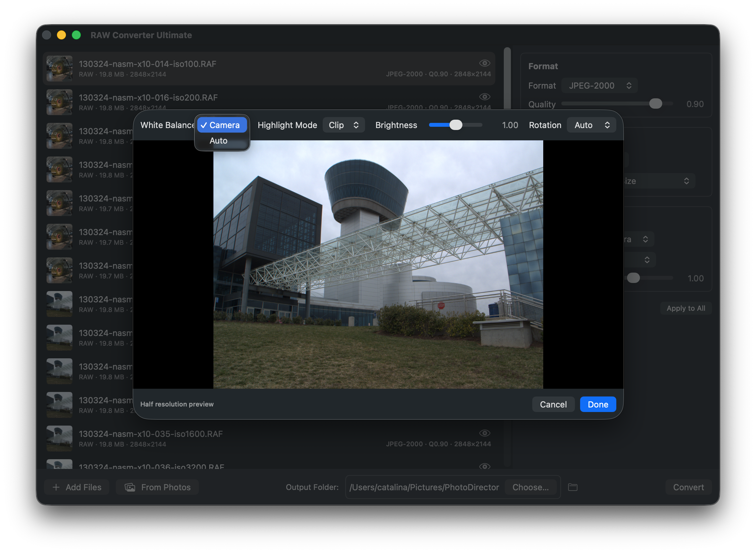Zoom window with green button
The image size is (756, 553).
click(76, 35)
